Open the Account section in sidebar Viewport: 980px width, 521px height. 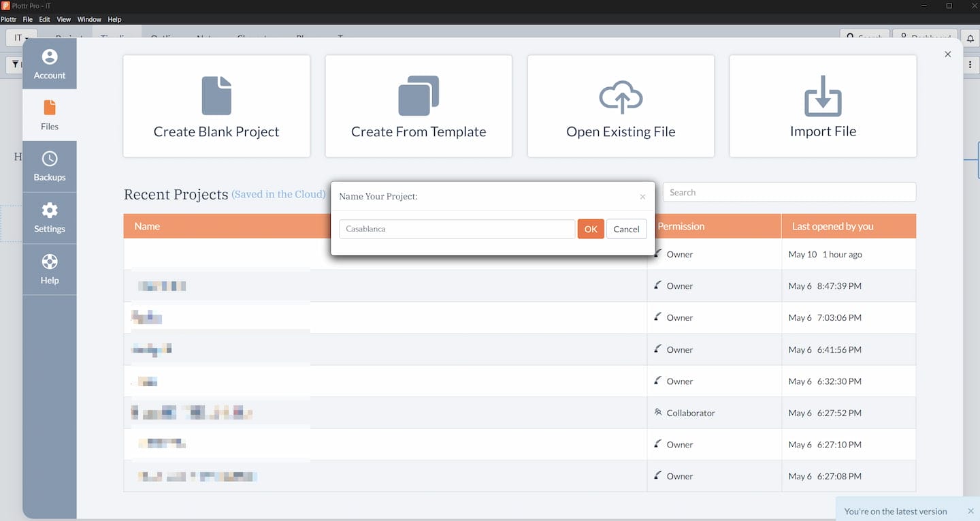pyautogui.click(x=50, y=64)
